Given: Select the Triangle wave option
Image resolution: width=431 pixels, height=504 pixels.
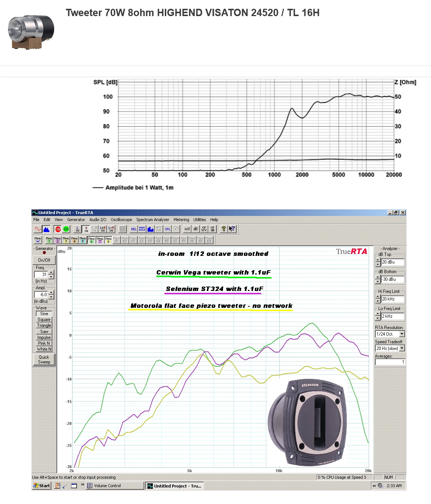Looking at the screenshot, I should (44, 325).
